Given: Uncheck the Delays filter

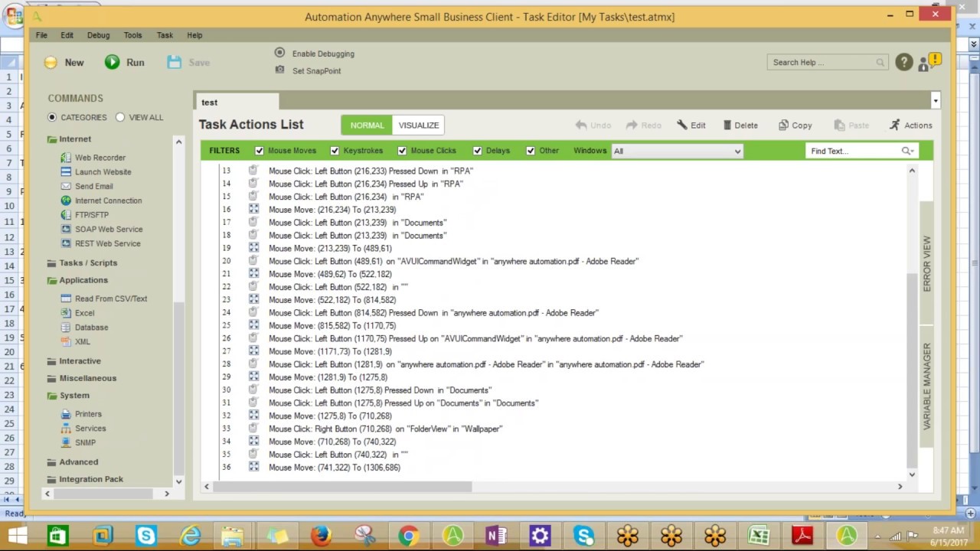Looking at the screenshot, I should pyautogui.click(x=477, y=151).
